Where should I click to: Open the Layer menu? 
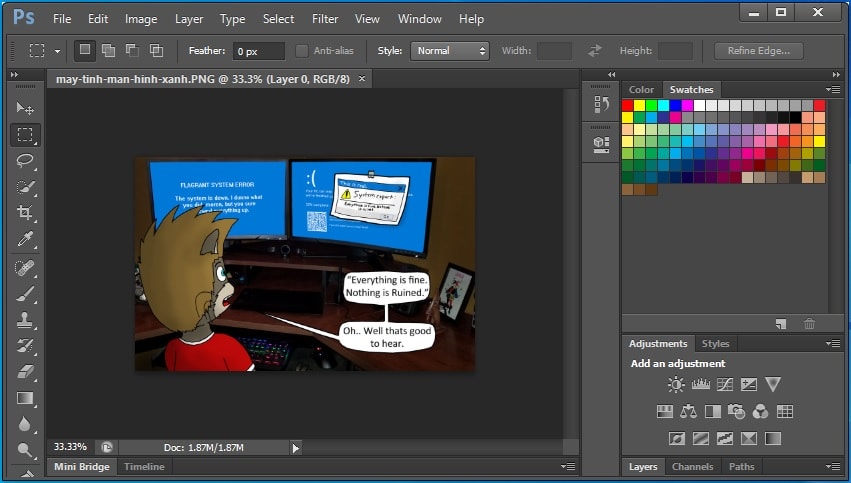[x=189, y=19]
